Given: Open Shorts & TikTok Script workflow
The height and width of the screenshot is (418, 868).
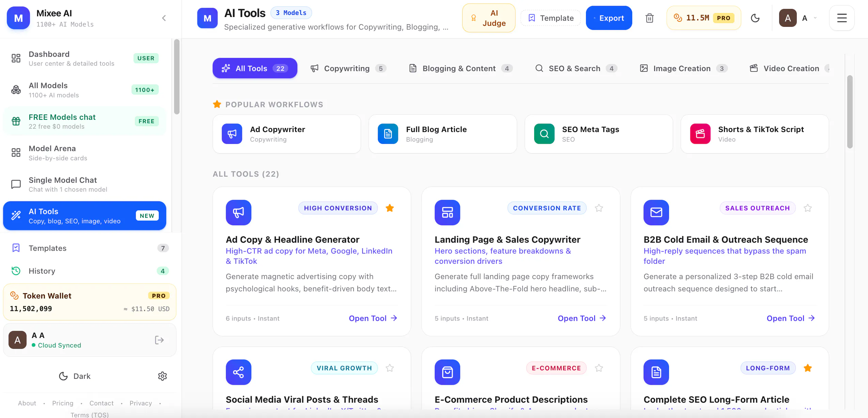Looking at the screenshot, I should [x=755, y=134].
